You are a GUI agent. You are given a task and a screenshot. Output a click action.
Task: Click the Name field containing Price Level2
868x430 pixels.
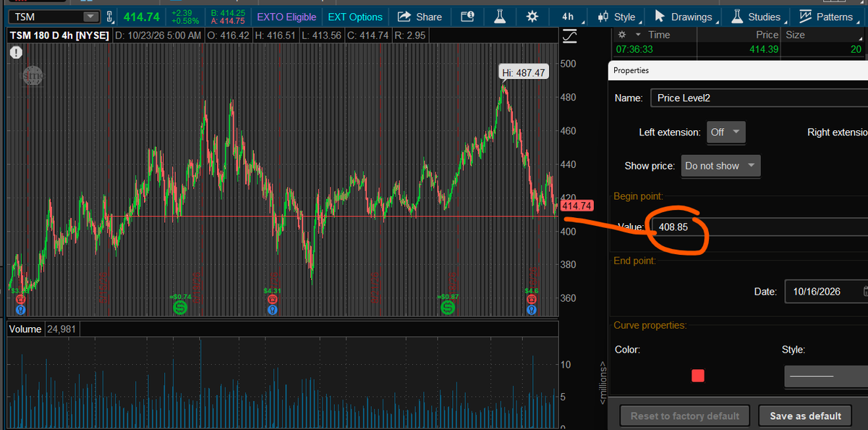point(759,98)
